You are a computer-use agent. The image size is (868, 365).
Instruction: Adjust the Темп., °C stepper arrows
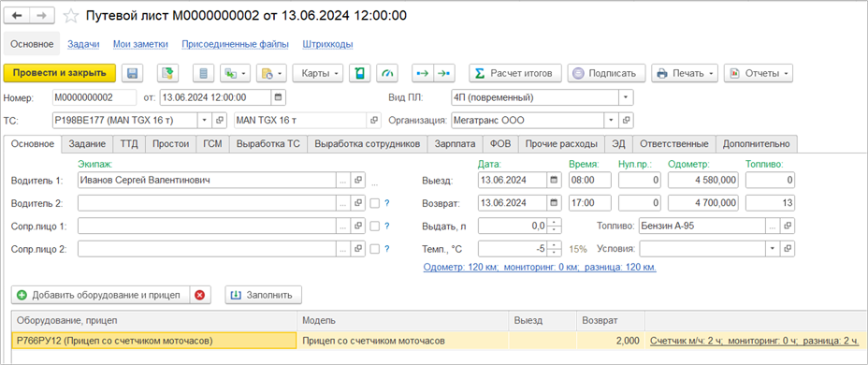click(555, 249)
